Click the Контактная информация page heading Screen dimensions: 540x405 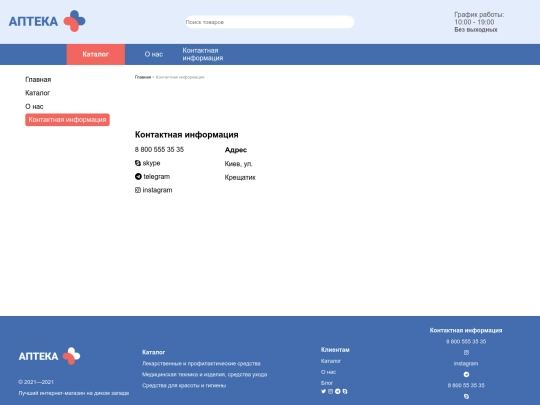187,135
